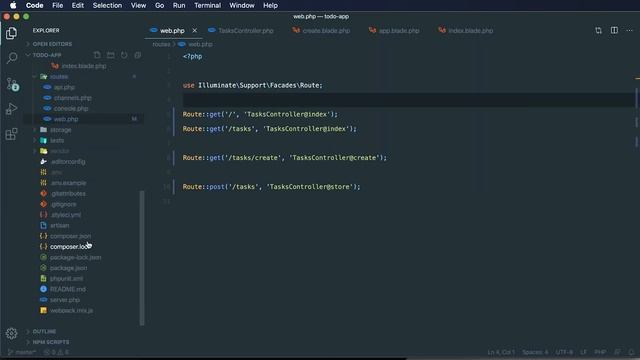Viewport: 640px width, 360px height.
Task: Open README.md in Explorer
Action: 68,289
